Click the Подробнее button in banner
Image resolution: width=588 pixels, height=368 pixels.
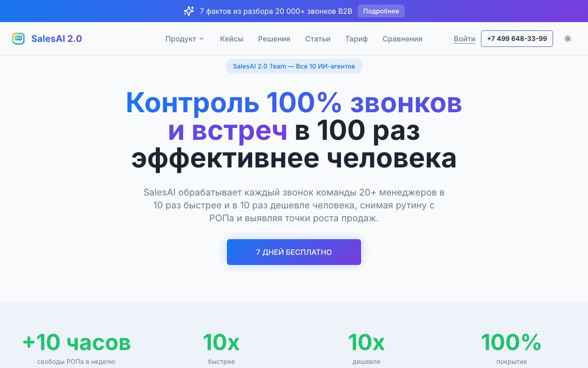coord(381,11)
